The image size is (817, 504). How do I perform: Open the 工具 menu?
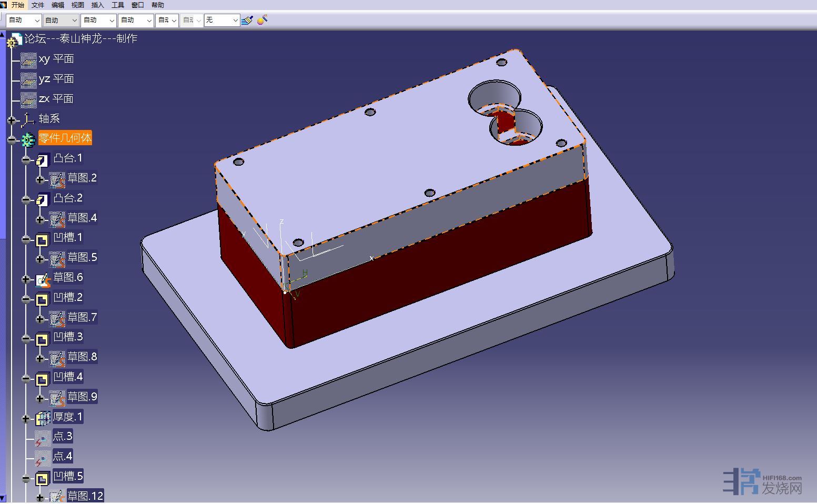(117, 5)
